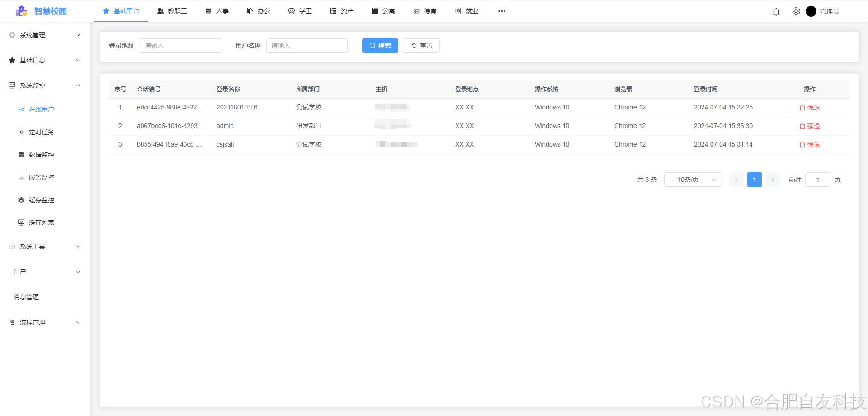The height and width of the screenshot is (416, 868).
Task: Open the 10条/页 page size dropdown
Action: click(x=693, y=180)
